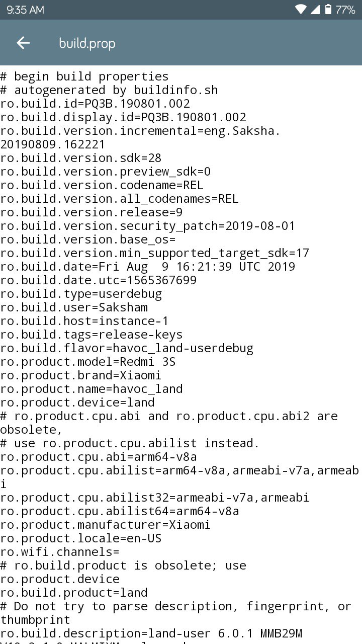
Task: Tap the cellular signal icon
Action: click(315, 10)
